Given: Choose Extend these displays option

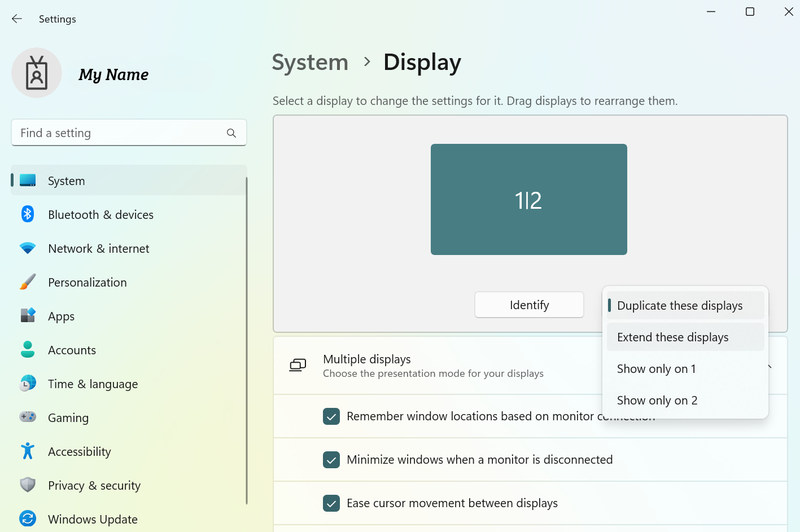Looking at the screenshot, I should point(672,337).
